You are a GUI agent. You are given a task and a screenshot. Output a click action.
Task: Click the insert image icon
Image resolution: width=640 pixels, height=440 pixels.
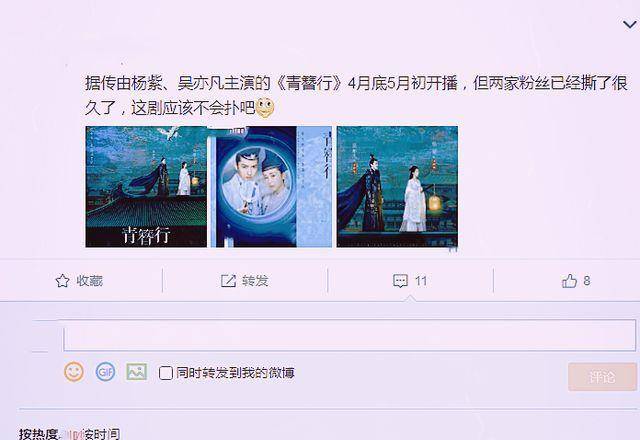pos(136,372)
